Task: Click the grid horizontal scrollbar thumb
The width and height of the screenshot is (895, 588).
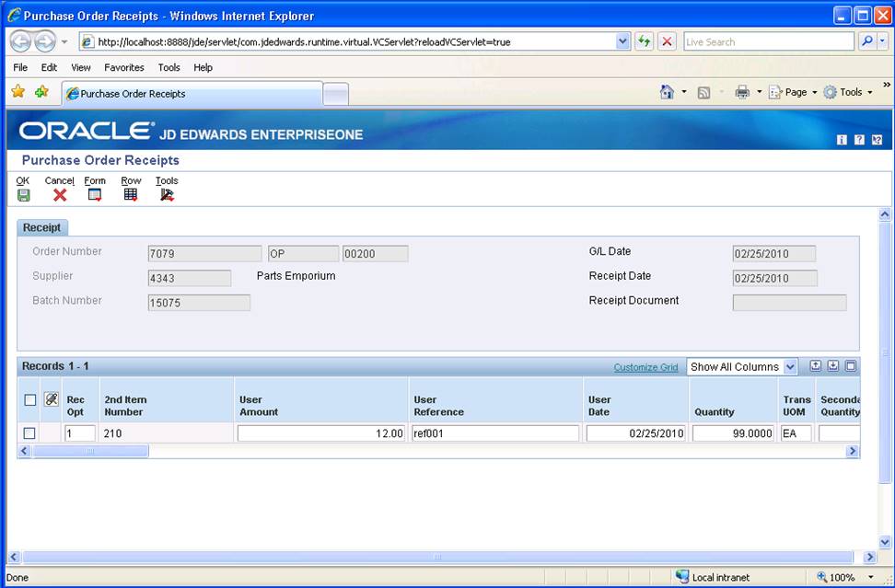Action: 90,451
